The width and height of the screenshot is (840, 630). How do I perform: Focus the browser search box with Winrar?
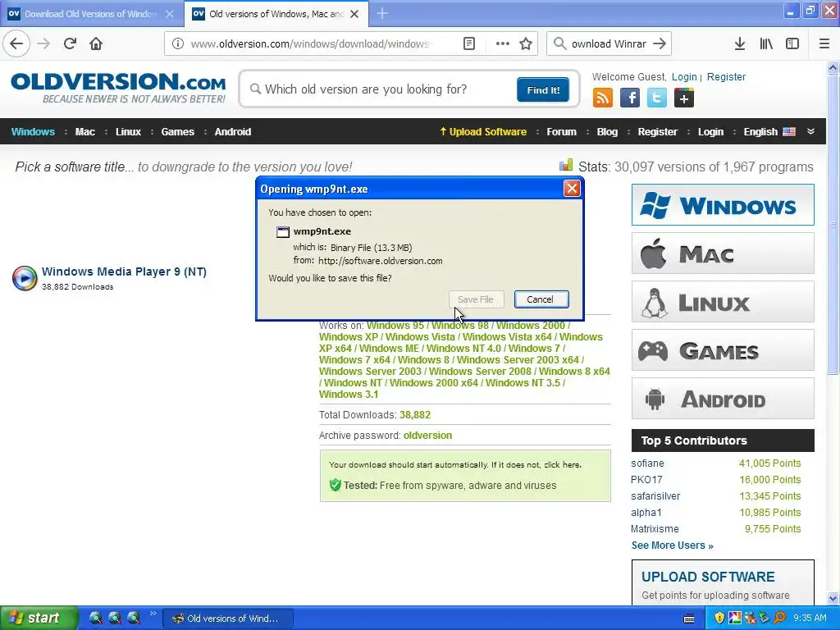coord(609,44)
